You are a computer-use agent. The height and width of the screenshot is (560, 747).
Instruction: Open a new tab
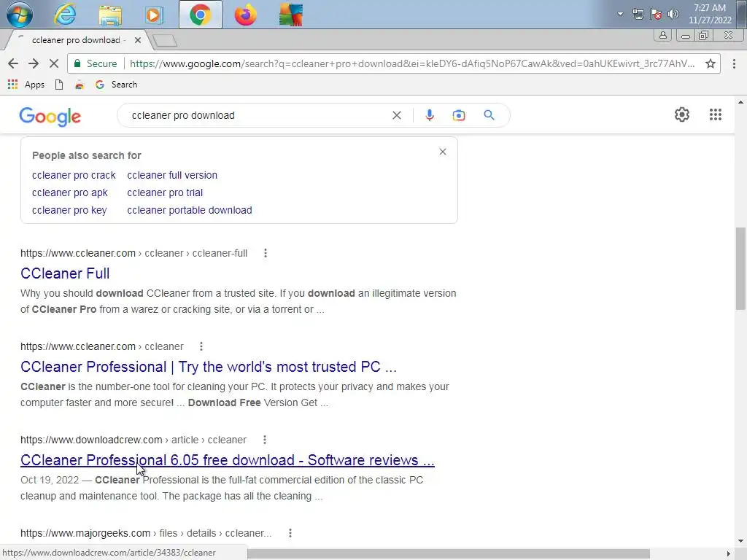click(x=165, y=41)
